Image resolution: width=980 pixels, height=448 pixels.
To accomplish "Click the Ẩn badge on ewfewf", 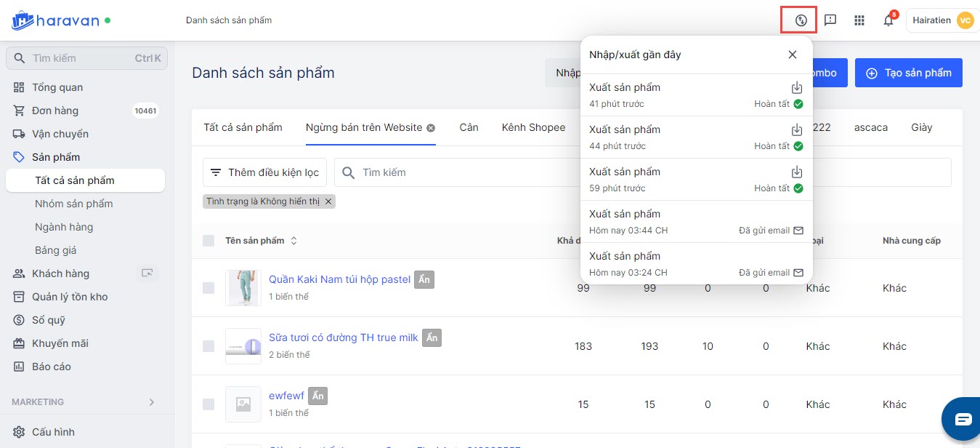I will click(x=318, y=396).
